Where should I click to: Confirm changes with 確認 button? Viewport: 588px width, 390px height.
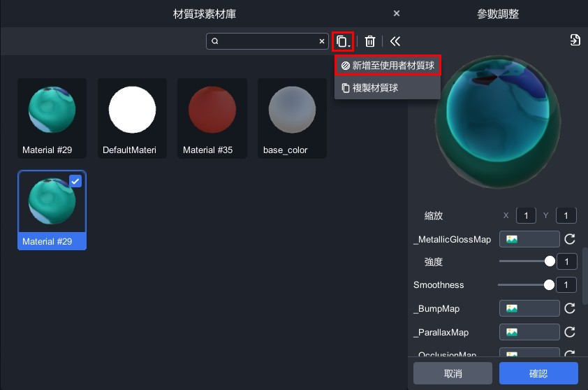[x=538, y=374]
